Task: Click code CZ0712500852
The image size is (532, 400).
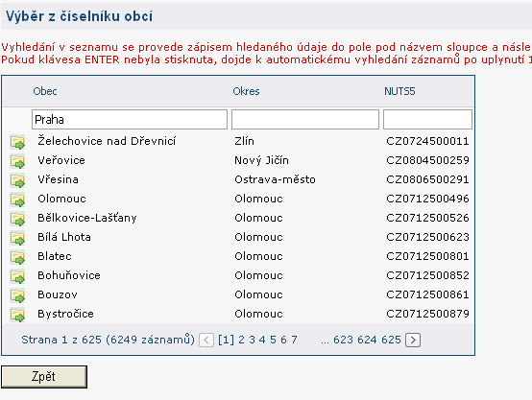Action: (427, 275)
